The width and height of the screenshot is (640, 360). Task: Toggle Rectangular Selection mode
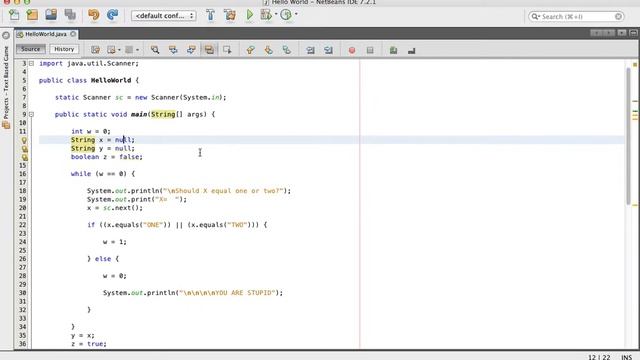[227, 50]
